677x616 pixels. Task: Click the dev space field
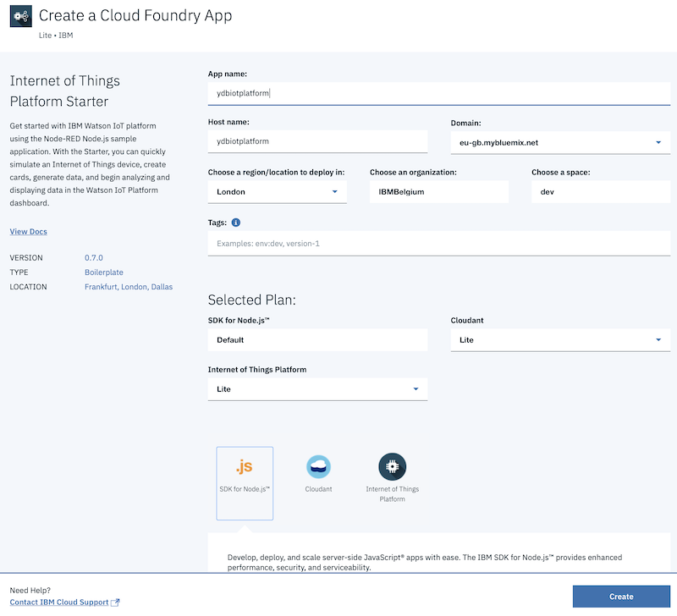point(601,192)
